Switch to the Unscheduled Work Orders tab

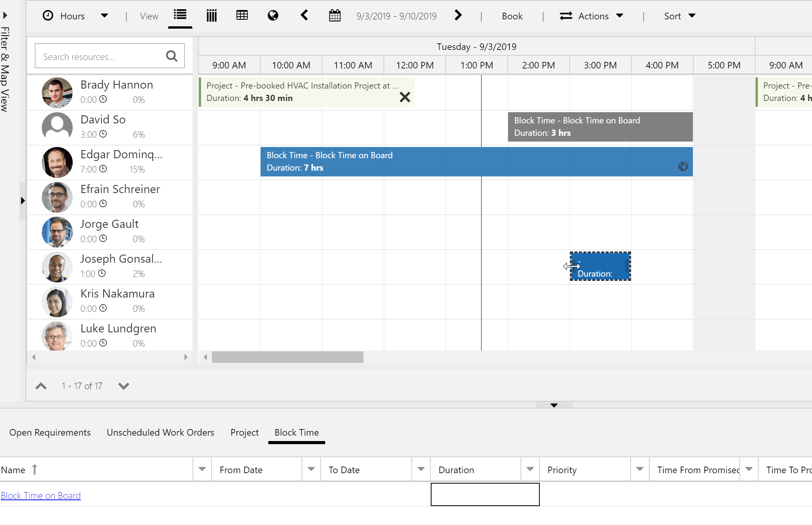(160, 432)
